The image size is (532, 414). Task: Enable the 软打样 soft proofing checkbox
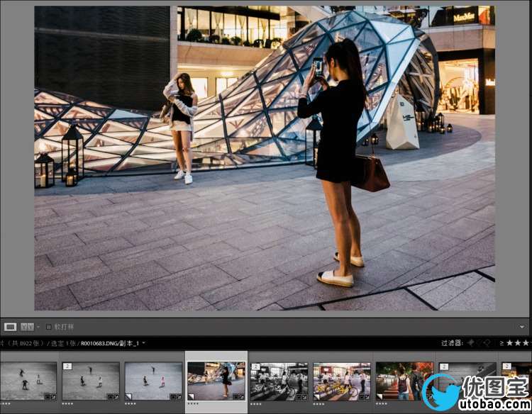tap(48, 327)
